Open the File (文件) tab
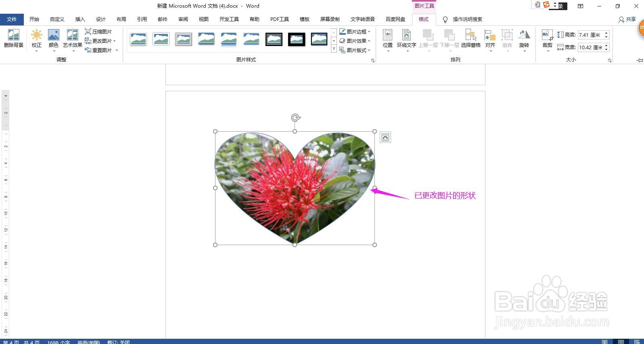644x344 pixels. [12, 19]
